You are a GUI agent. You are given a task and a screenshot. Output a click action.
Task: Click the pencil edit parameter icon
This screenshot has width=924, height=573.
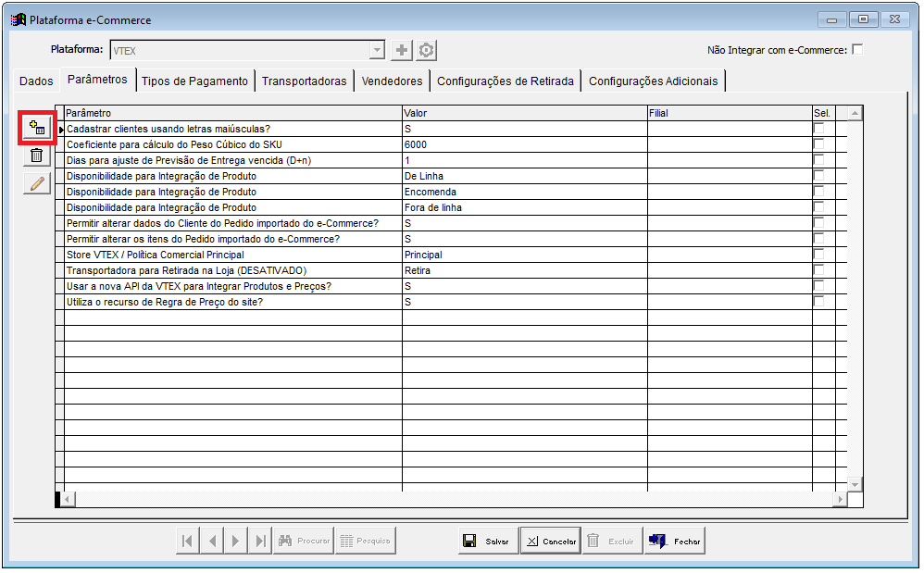point(37,183)
